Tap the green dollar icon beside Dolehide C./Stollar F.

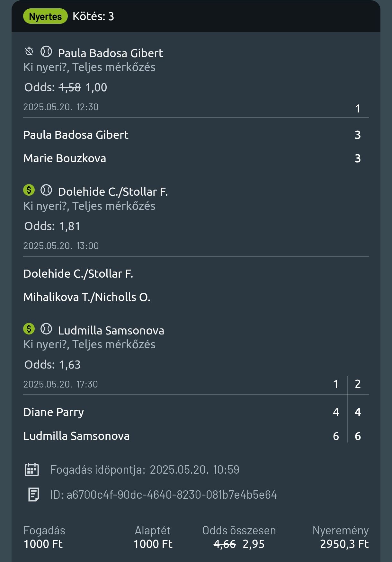click(29, 190)
